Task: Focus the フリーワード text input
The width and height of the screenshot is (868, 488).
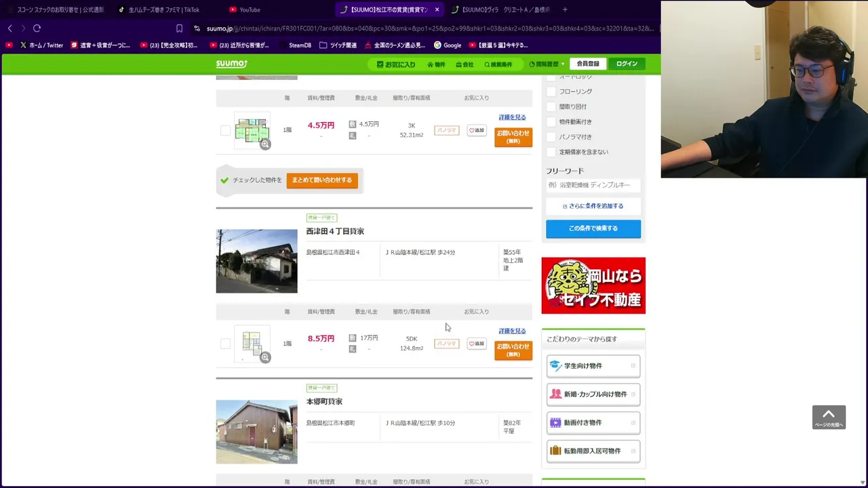Action: tap(593, 185)
